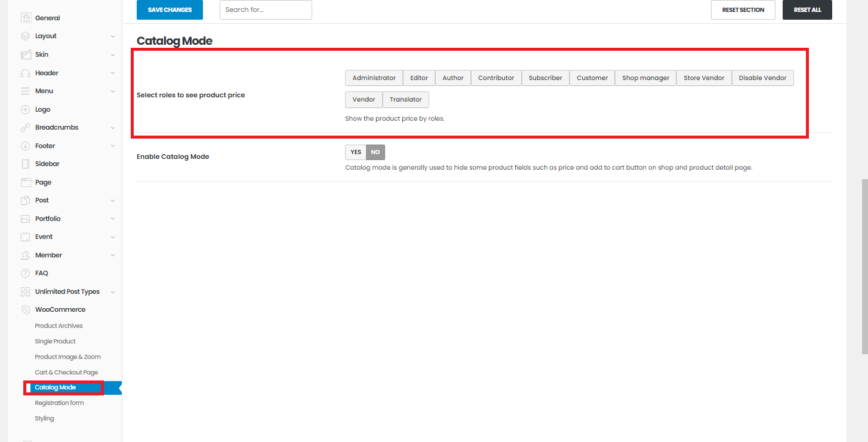Open Cart & Checkout Page submenu item
Image resolution: width=868 pixels, height=442 pixels.
66,373
